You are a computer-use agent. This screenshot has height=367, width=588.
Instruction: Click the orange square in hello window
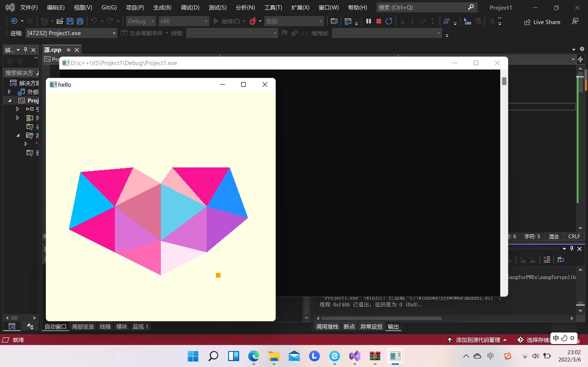(x=218, y=275)
